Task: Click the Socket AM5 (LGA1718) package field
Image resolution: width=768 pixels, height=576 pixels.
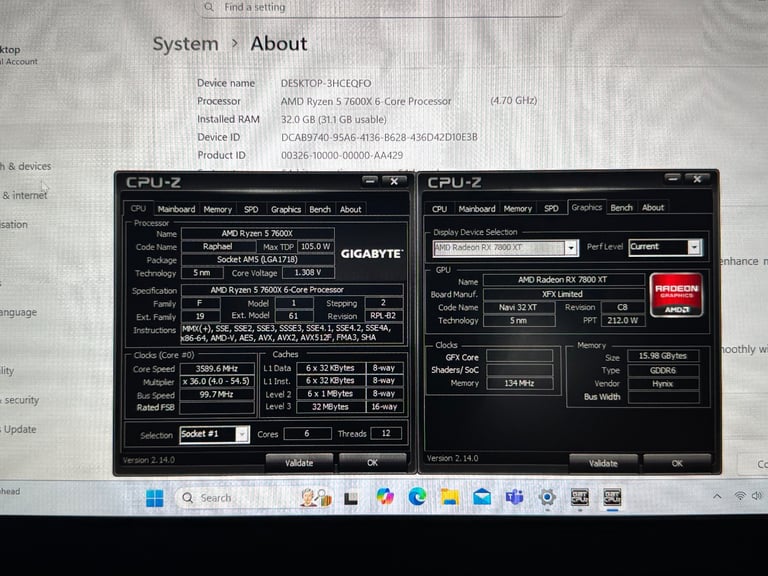Action: pos(258,260)
